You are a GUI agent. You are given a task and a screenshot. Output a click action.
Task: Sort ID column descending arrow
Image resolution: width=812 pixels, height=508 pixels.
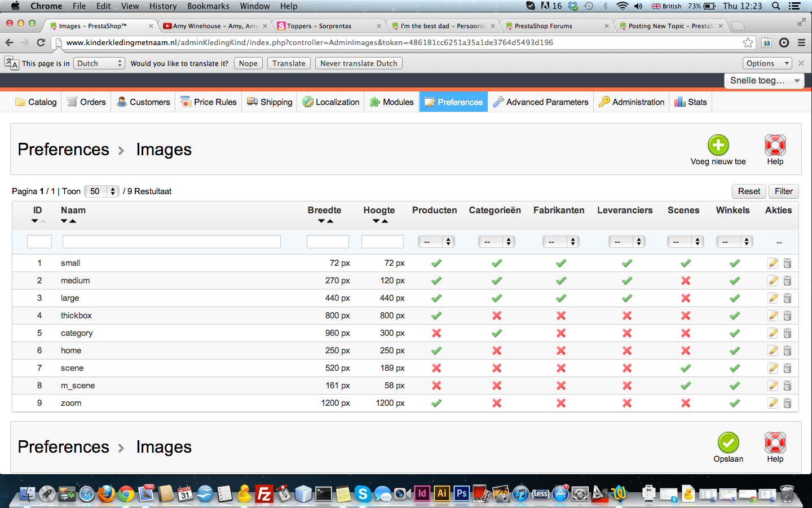34,221
